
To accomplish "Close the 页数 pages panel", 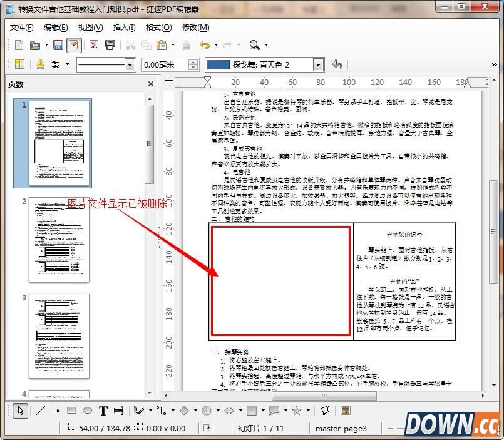I will click(150, 84).
